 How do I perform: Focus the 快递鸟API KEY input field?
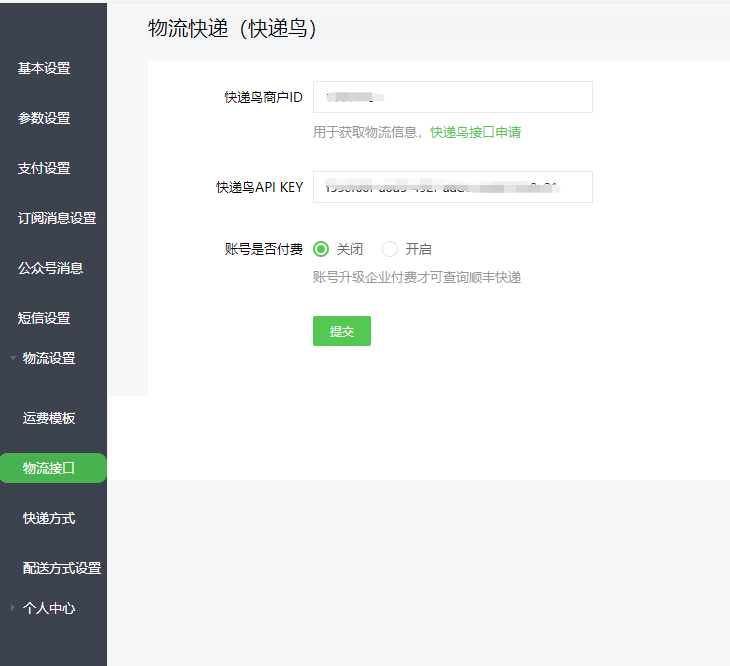point(453,187)
